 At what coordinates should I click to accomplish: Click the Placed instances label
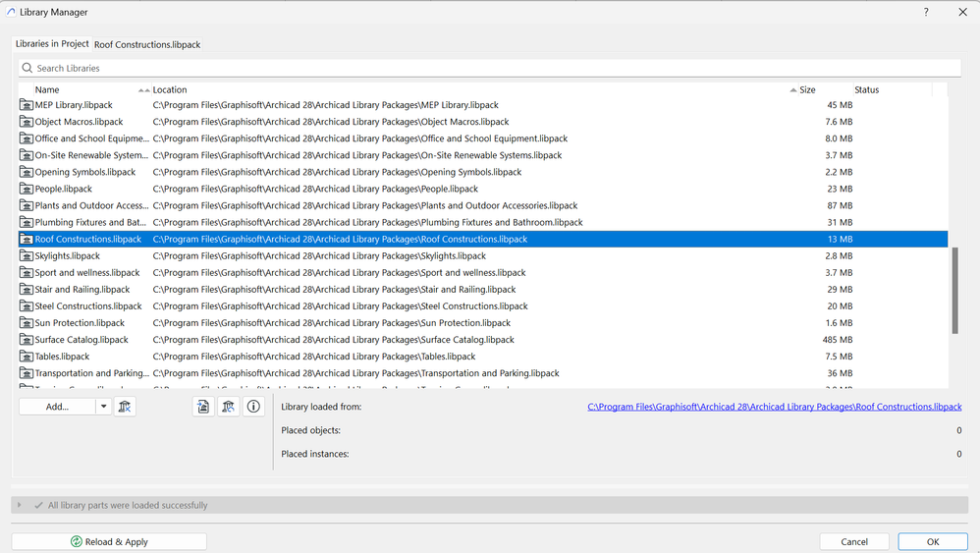pyautogui.click(x=315, y=454)
